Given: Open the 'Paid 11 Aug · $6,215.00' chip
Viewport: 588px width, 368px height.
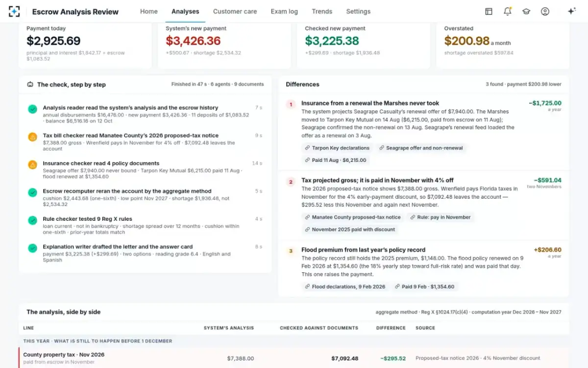Looking at the screenshot, I should 336,160.
